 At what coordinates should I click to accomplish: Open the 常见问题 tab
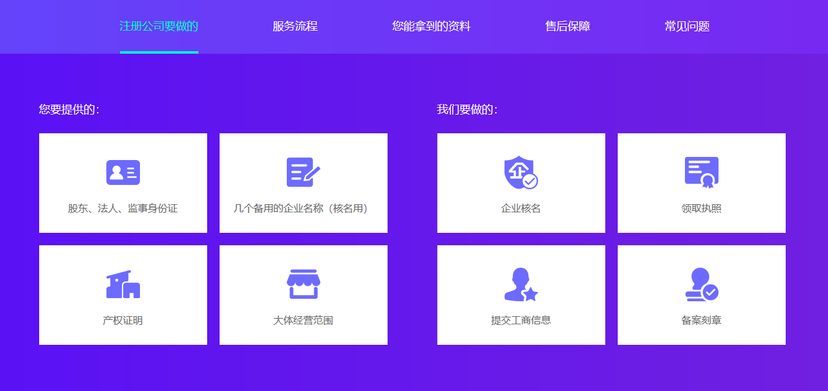click(x=687, y=26)
